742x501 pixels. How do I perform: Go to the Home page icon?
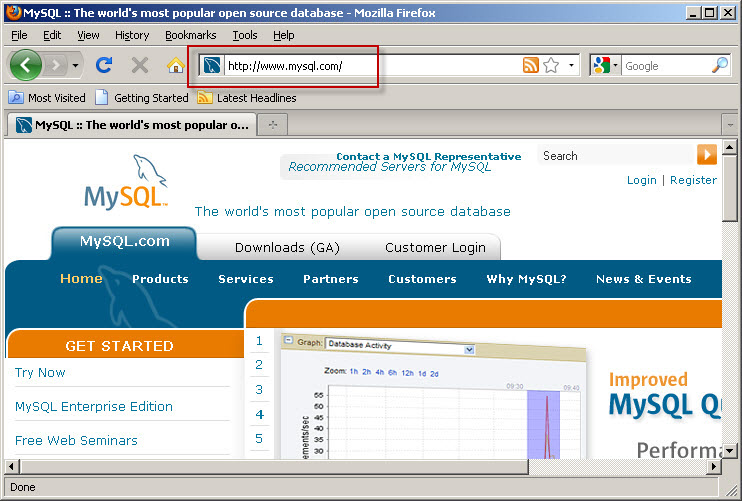176,65
